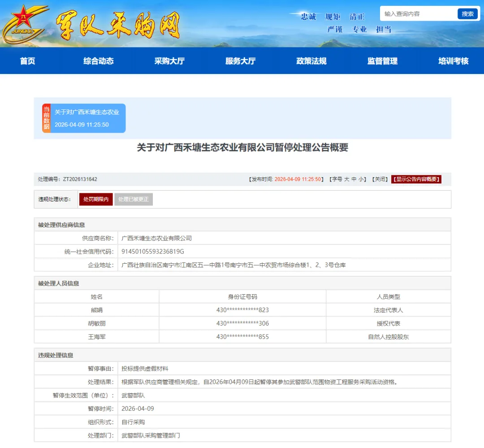
Task: Open the 首页 navigation menu
Action: 27,61
